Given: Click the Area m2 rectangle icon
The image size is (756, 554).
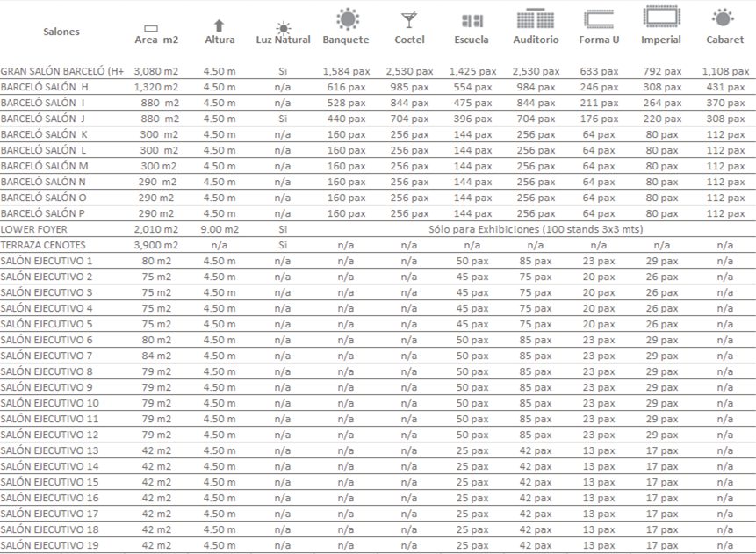Looking at the screenshot, I should pyautogui.click(x=151, y=28).
